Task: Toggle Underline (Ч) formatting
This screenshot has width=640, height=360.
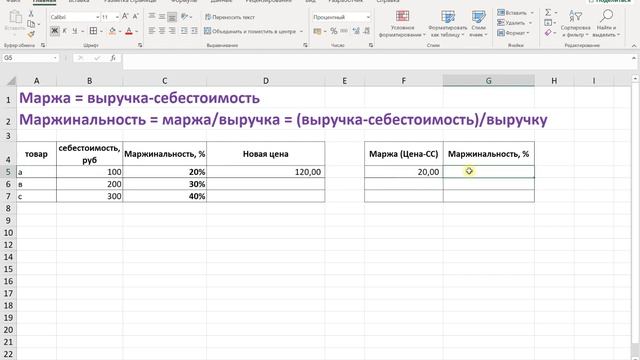Action: [x=75, y=31]
